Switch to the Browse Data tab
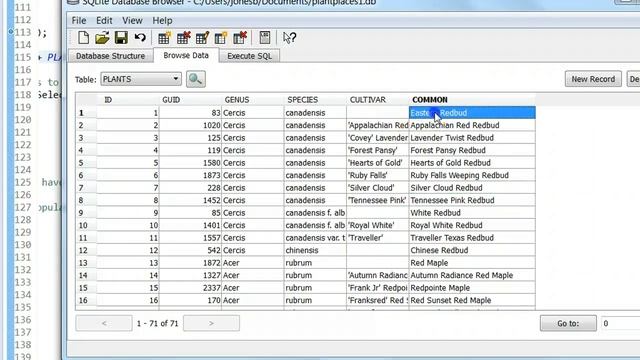The width and height of the screenshot is (640, 360). coord(186,56)
